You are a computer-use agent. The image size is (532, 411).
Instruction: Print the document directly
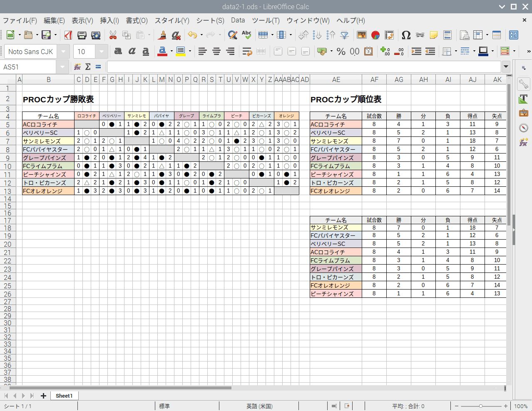click(x=82, y=35)
